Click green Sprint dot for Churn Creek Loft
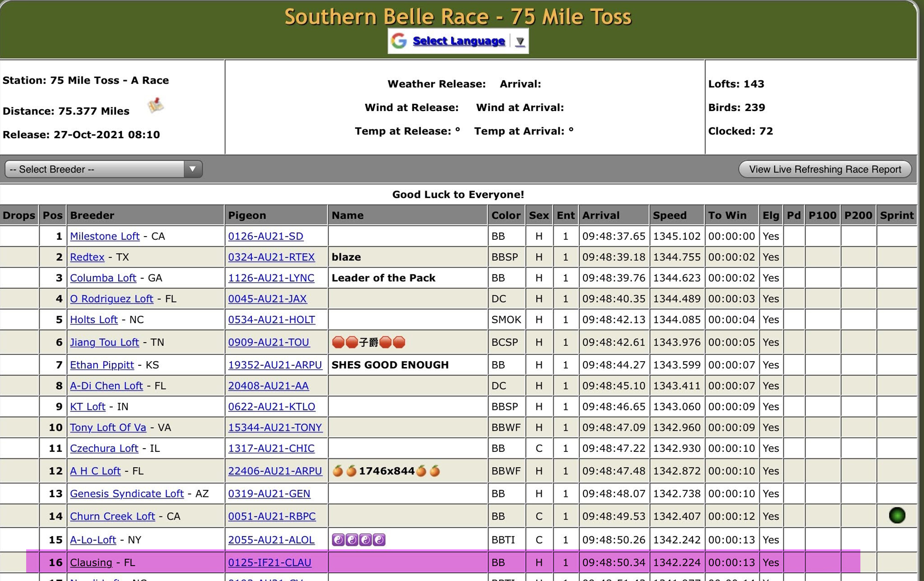 896,516
